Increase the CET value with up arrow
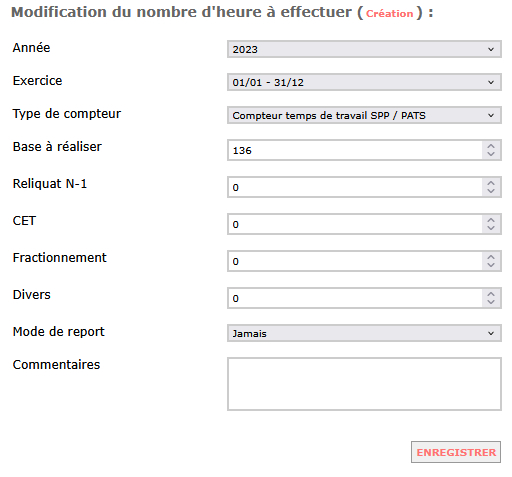The image size is (512, 477). pyautogui.click(x=491, y=220)
